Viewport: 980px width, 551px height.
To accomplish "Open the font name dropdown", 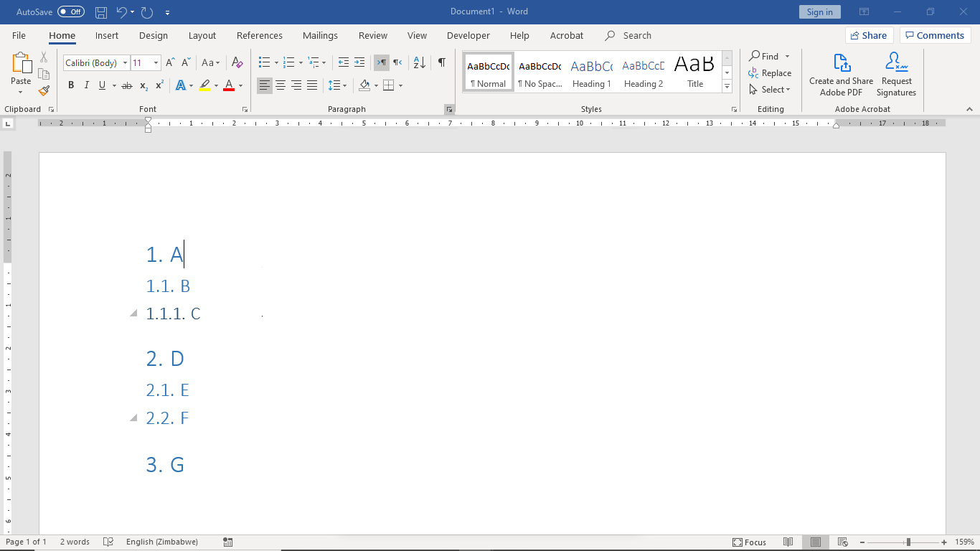I will click(x=125, y=63).
